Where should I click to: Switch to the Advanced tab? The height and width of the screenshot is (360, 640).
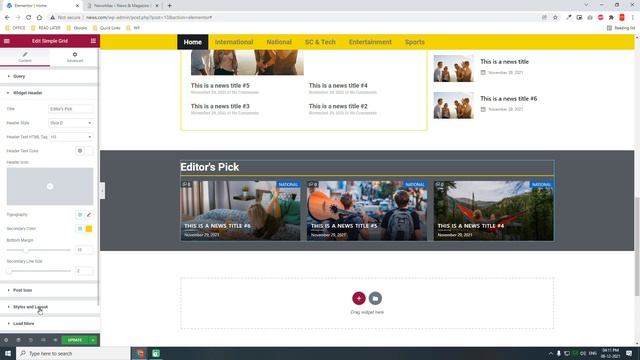pyautogui.click(x=75, y=57)
